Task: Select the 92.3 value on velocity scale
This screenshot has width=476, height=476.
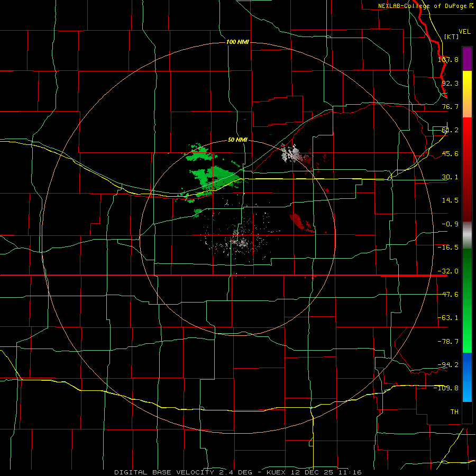Action: pos(450,83)
